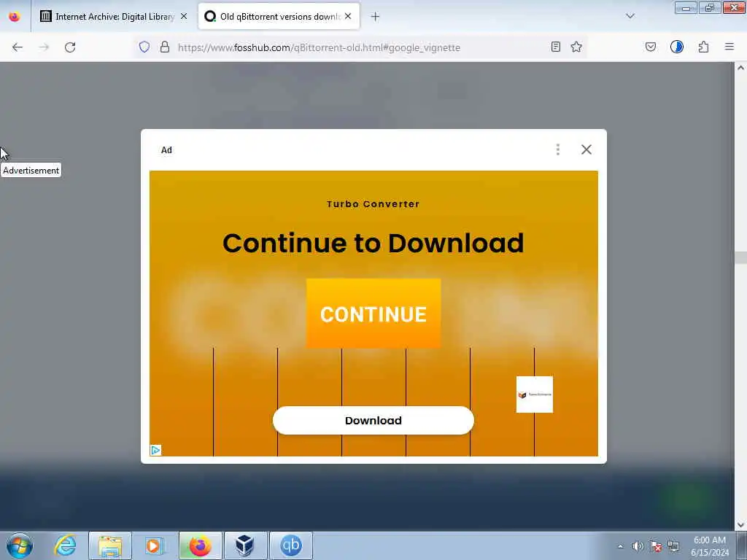Open Windows Media Player from taskbar
This screenshot has height=560, width=747.
(155, 545)
